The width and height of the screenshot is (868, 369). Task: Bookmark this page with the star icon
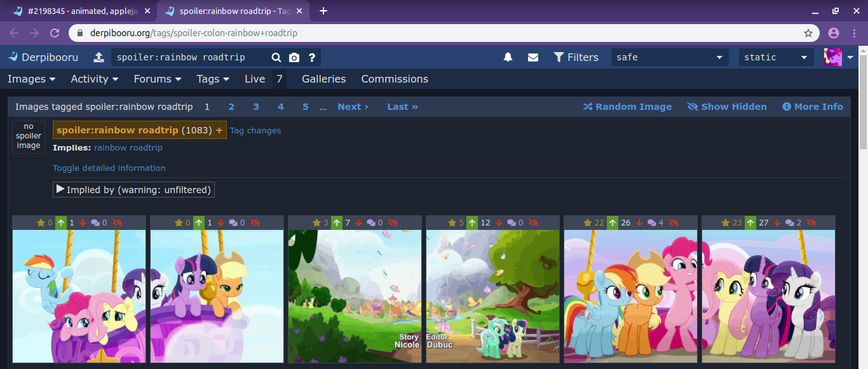pyautogui.click(x=808, y=33)
